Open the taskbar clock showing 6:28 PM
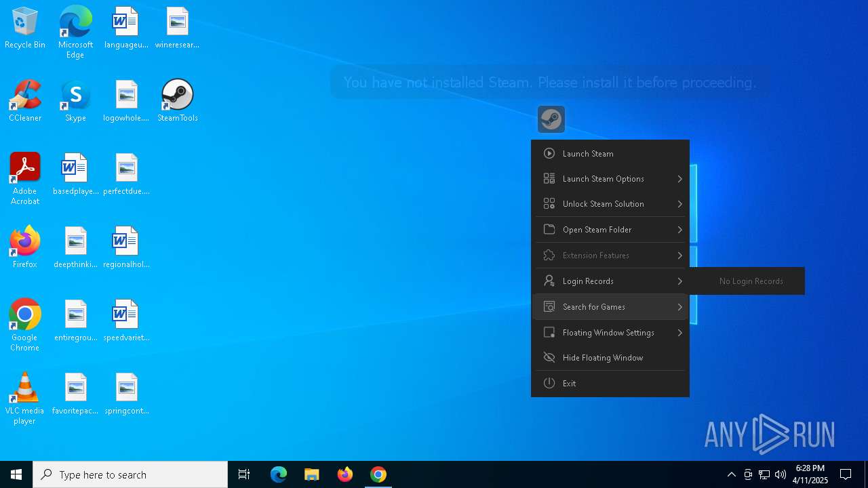The image size is (868, 488). [x=810, y=474]
